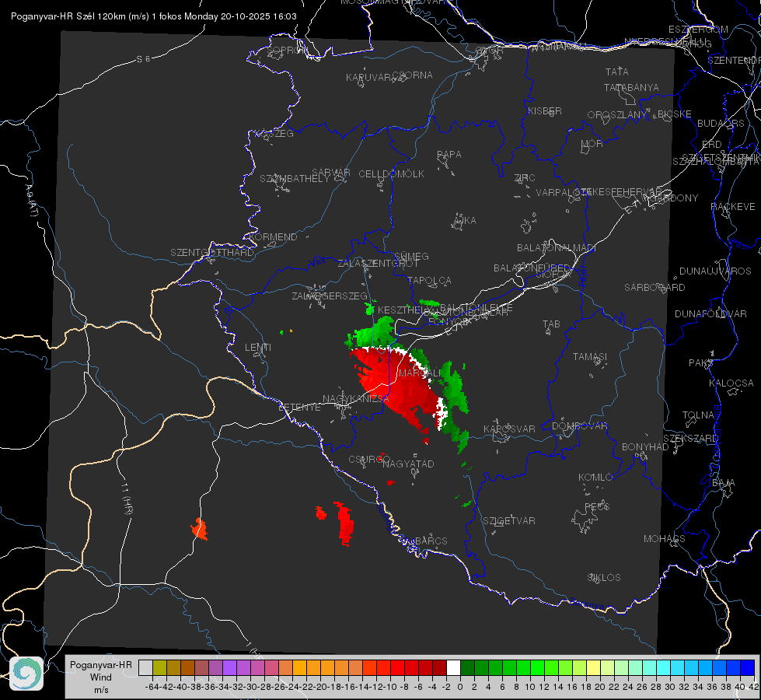Screen dimensions: 761x700
Task: Click the road label S 6
Action: (x=143, y=59)
